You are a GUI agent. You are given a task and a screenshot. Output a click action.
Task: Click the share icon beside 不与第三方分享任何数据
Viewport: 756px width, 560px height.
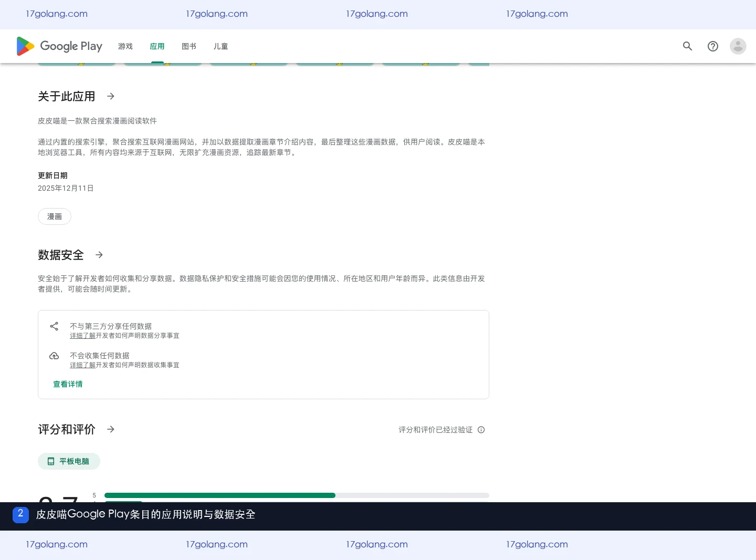(54, 326)
